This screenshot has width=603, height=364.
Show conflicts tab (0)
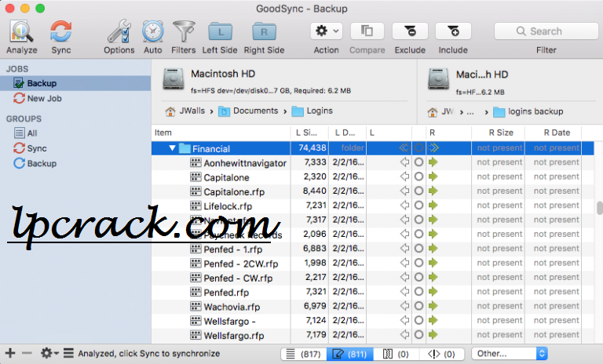441,354
